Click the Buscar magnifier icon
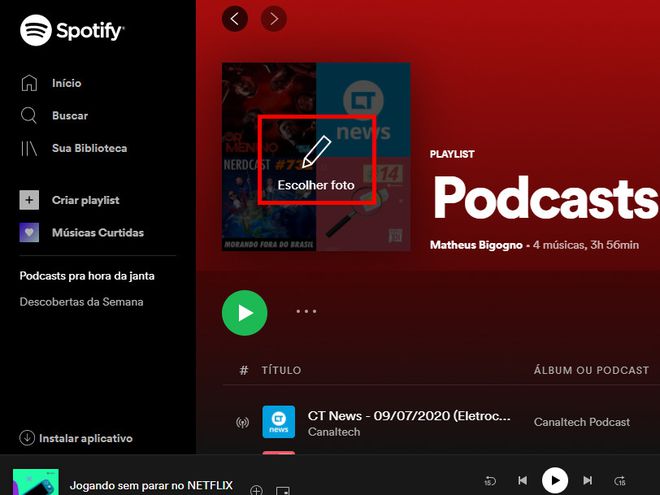The image size is (660, 495). coord(29,115)
